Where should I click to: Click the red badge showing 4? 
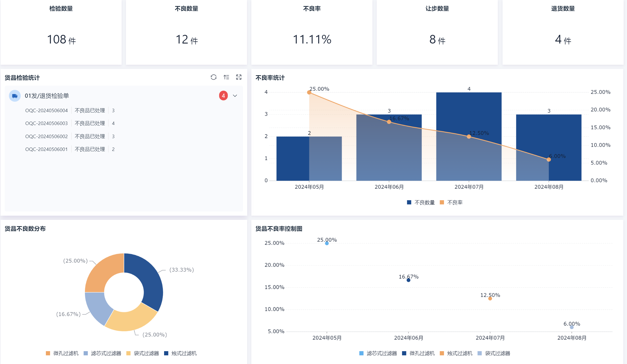pos(223,96)
